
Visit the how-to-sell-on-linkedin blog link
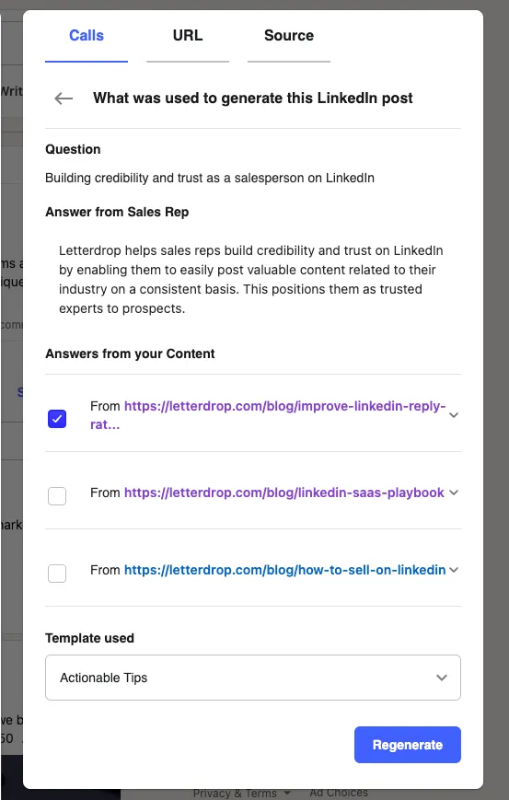(x=285, y=570)
